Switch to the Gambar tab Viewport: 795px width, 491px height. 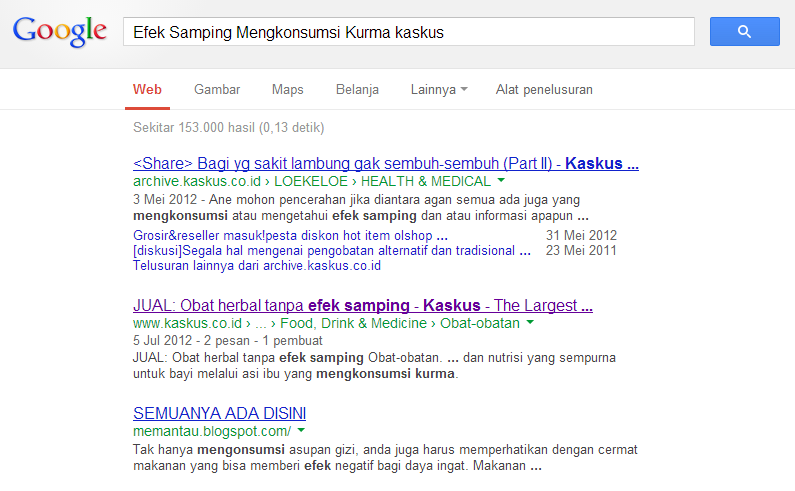click(217, 90)
